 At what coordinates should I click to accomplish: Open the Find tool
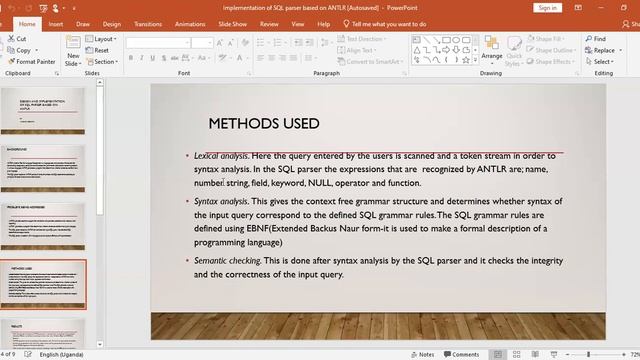tap(596, 39)
